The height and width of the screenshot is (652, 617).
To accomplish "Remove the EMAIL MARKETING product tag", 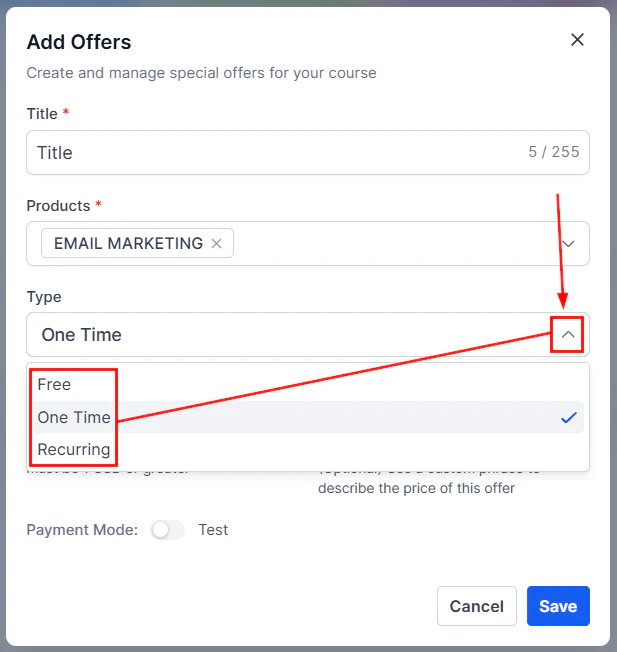I will click(216, 243).
